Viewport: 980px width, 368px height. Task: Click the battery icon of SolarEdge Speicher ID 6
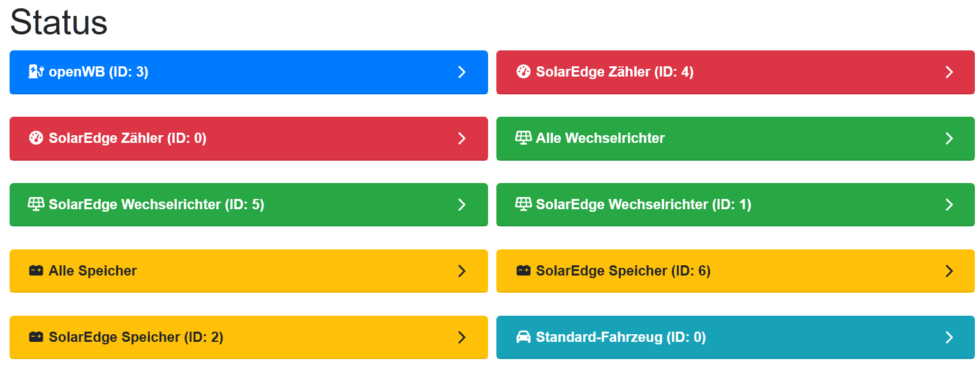pyautogui.click(x=523, y=271)
